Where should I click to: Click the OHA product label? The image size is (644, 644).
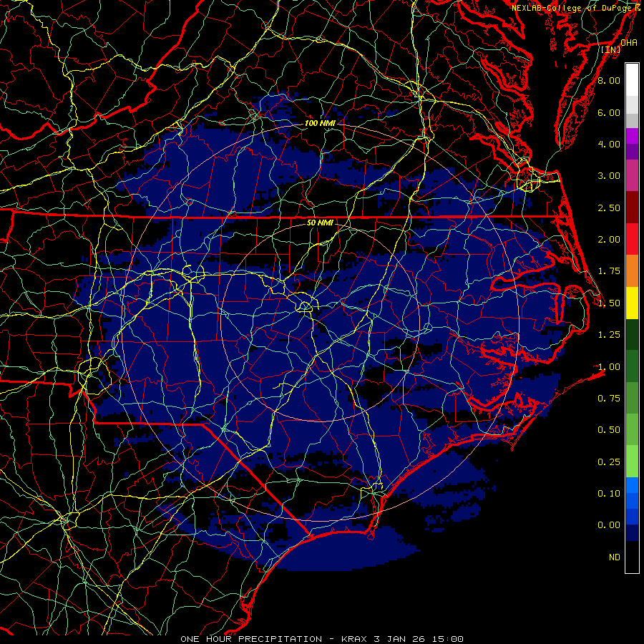[x=629, y=43]
